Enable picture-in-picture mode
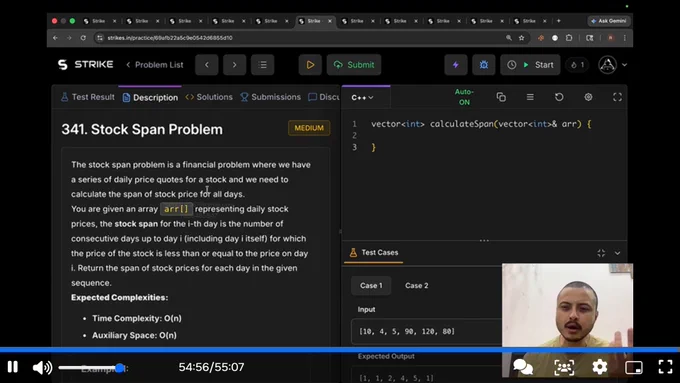This screenshot has width=680, height=383. 634,367
